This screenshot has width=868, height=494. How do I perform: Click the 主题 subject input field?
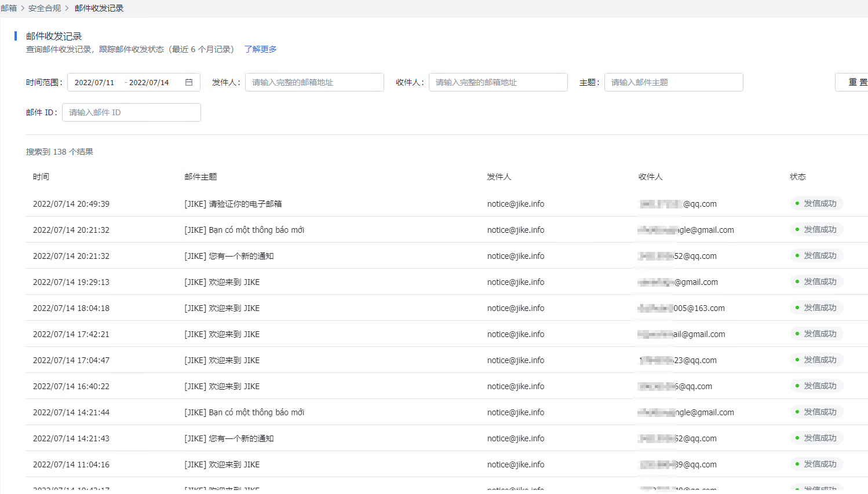pyautogui.click(x=674, y=82)
